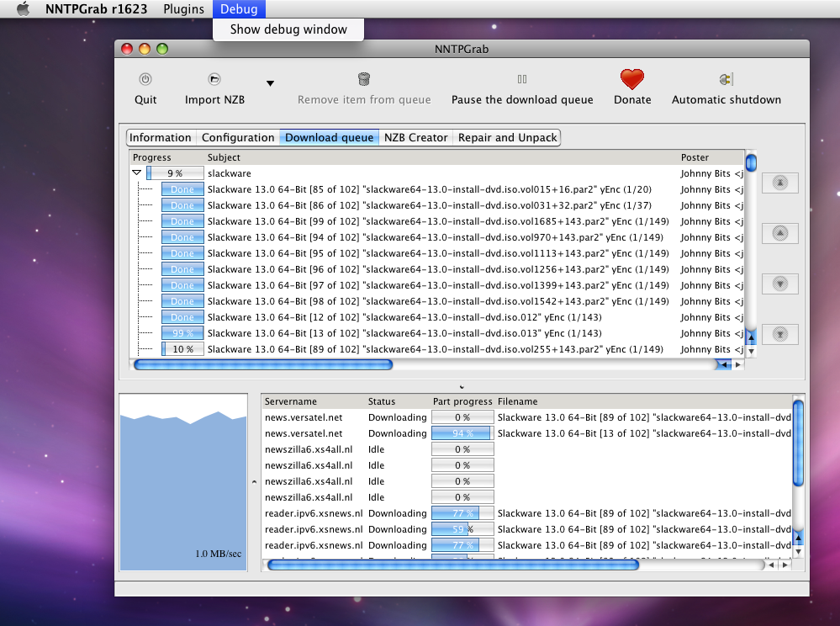Go to the Repair and Unpack tab

click(x=507, y=138)
